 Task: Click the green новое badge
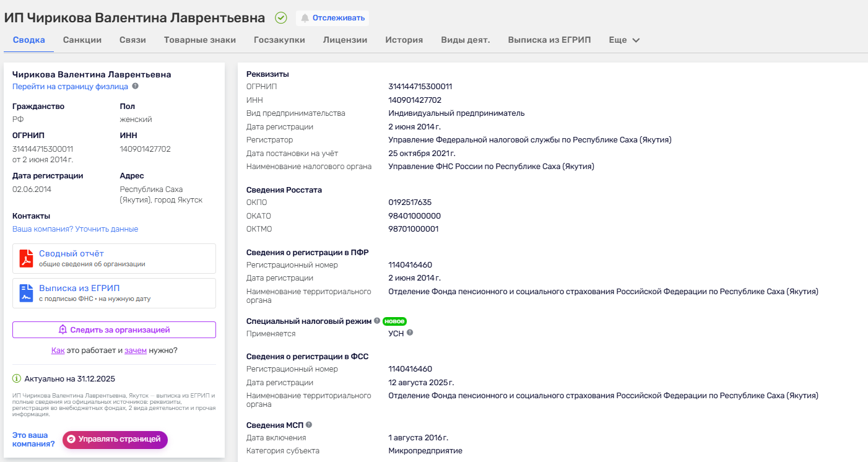(394, 321)
